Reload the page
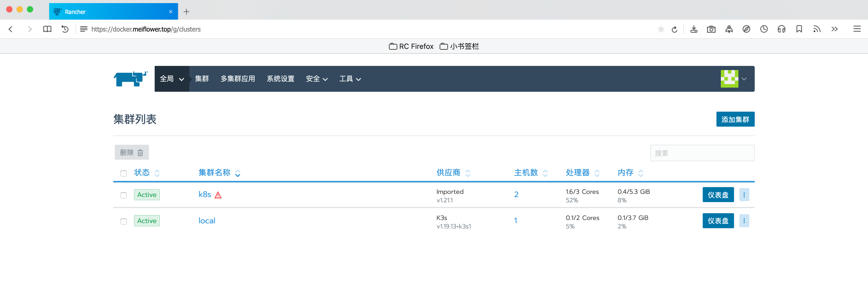The width and height of the screenshot is (868, 291). point(674,29)
